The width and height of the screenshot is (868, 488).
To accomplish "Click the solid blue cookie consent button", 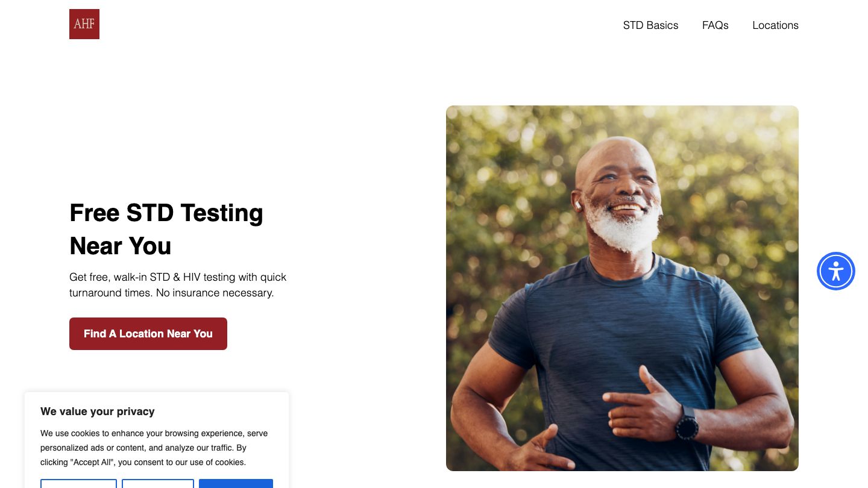I will coord(236,483).
